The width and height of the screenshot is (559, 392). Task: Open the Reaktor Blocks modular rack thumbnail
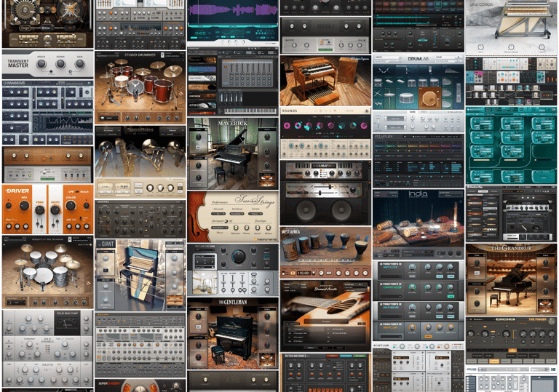tap(511, 80)
